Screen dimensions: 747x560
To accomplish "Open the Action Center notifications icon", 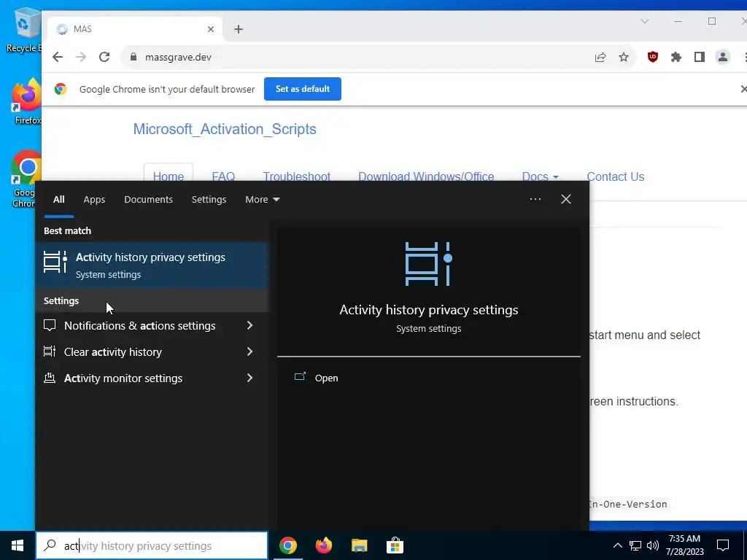I will pos(723,545).
